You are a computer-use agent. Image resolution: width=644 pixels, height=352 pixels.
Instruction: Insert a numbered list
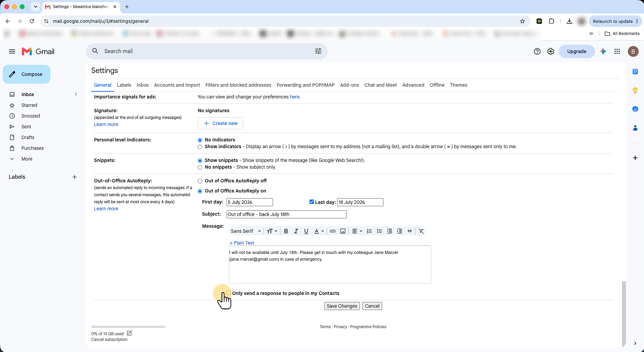(369, 231)
